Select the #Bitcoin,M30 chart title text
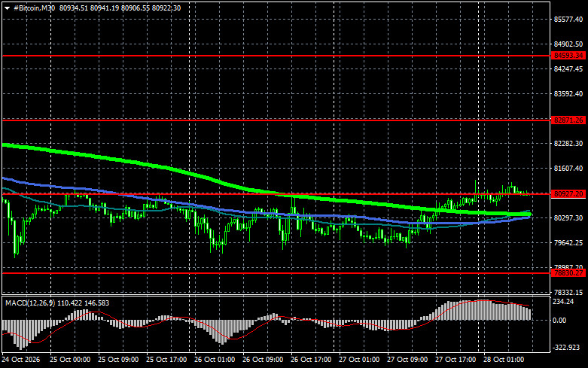The width and height of the screenshot is (588, 368). click(x=34, y=8)
